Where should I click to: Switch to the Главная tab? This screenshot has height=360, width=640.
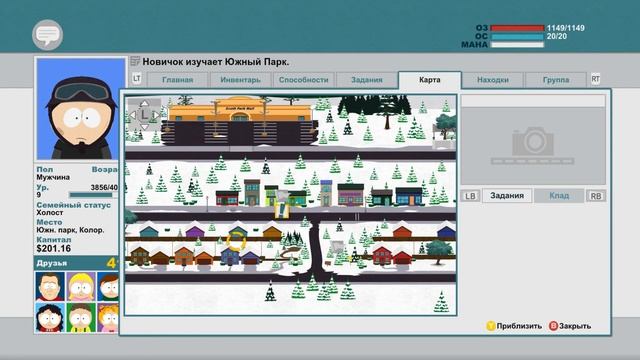point(178,80)
